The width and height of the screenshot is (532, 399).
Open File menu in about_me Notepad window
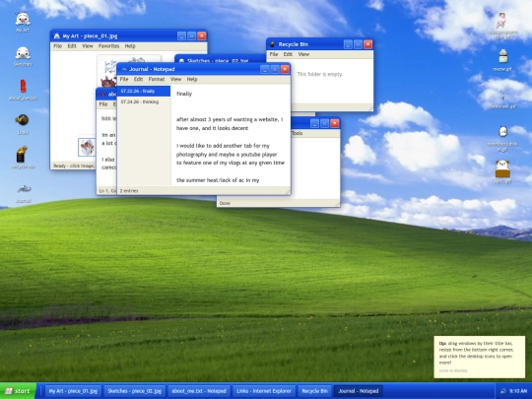click(x=103, y=104)
